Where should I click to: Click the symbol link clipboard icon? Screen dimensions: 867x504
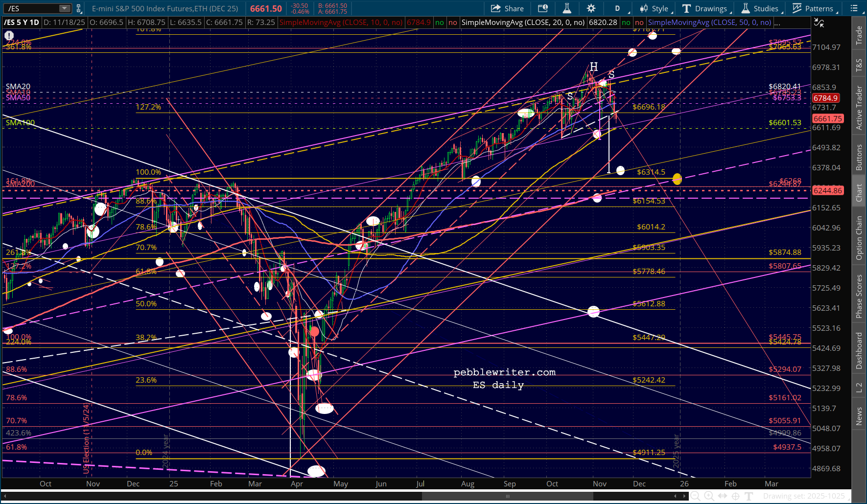click(x=79, y=8)
